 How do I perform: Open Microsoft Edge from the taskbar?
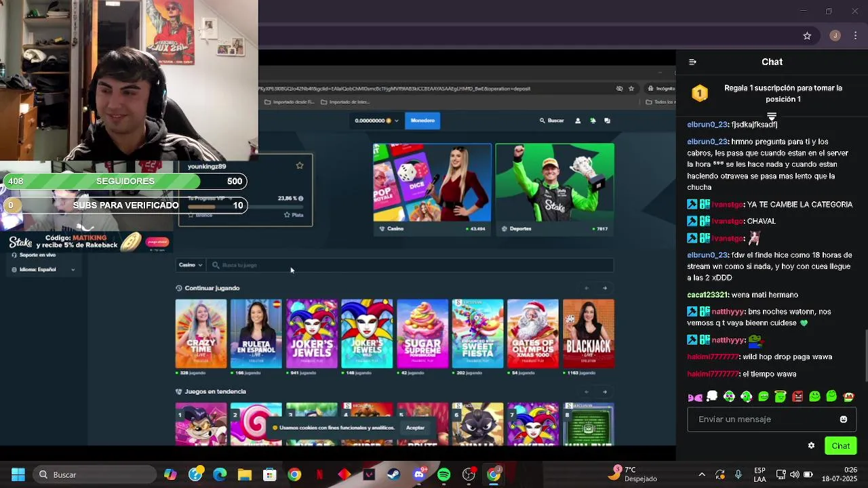(x=220, y=474)
